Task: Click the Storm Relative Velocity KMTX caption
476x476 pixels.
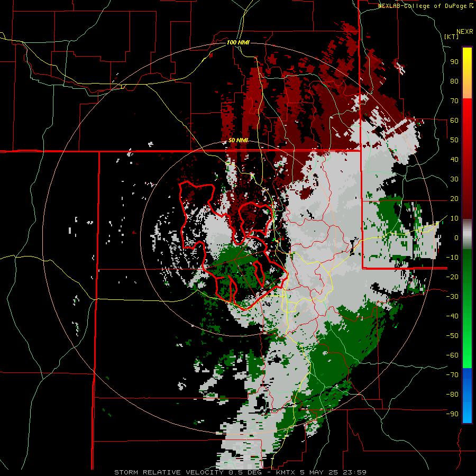Action: (241, 472)
